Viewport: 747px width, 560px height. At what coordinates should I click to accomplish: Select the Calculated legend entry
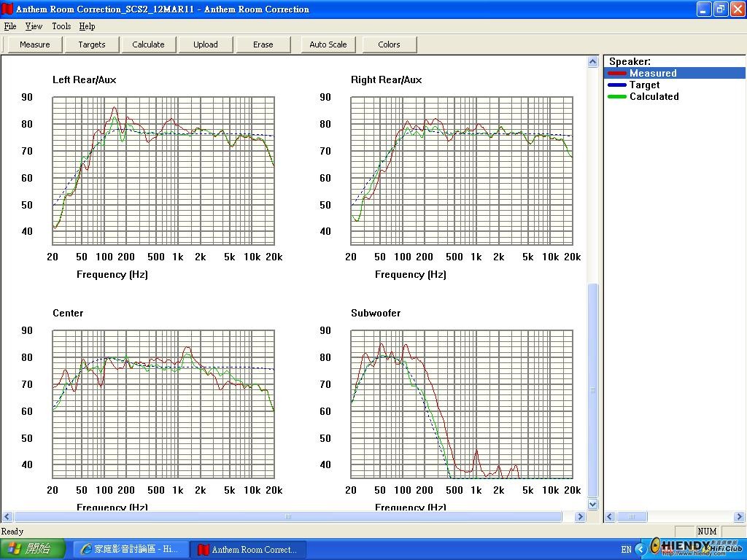coord(675,96)
